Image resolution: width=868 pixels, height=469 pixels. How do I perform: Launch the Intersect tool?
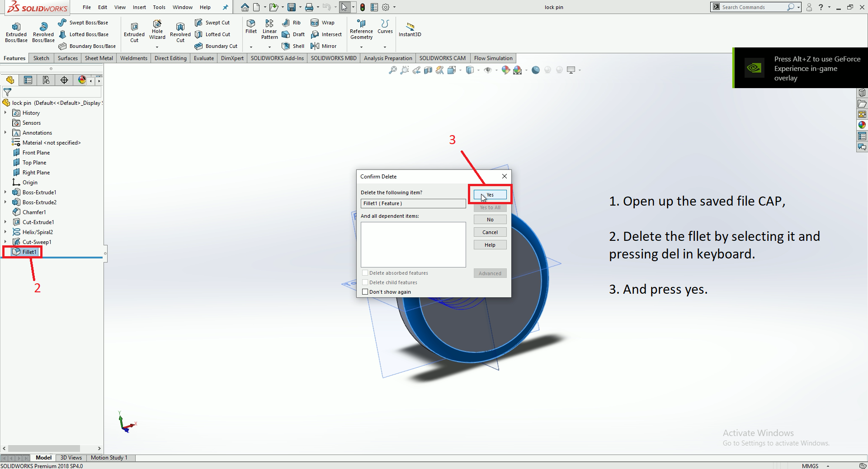coord(326,34)
